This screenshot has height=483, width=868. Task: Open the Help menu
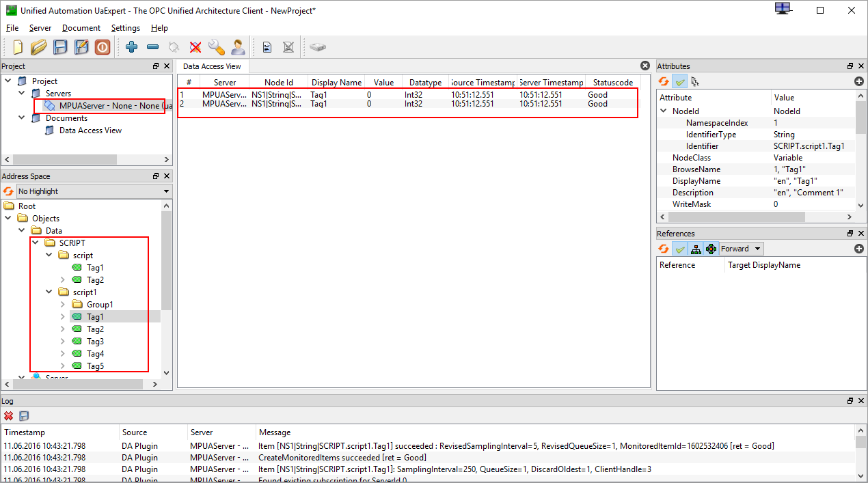tap(160, 28)
